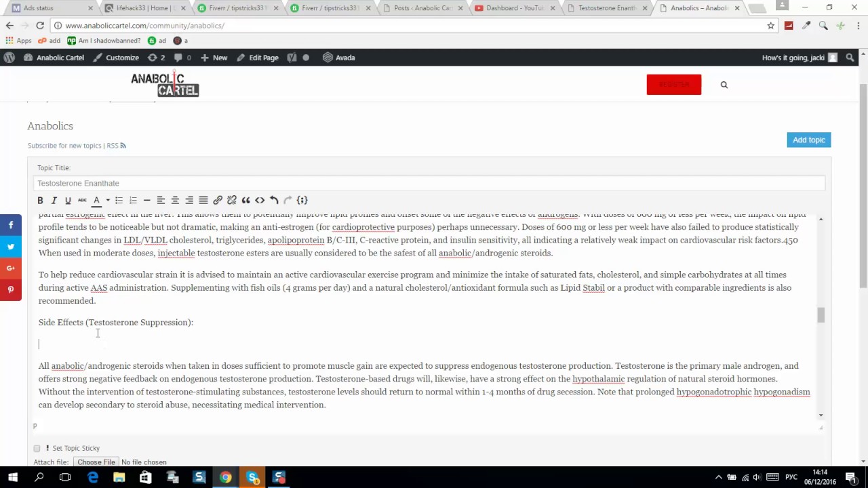
Task: Click the Add topic button
Action: (x=809, y=140)
